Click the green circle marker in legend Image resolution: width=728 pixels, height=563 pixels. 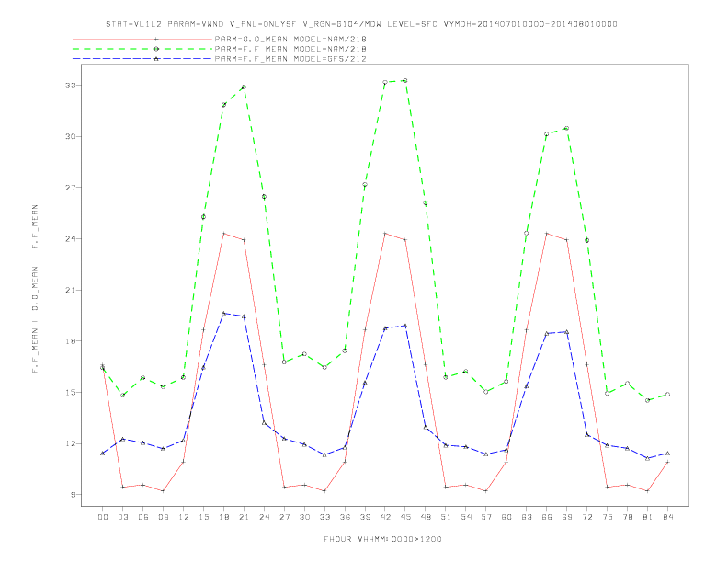point(156,49)
